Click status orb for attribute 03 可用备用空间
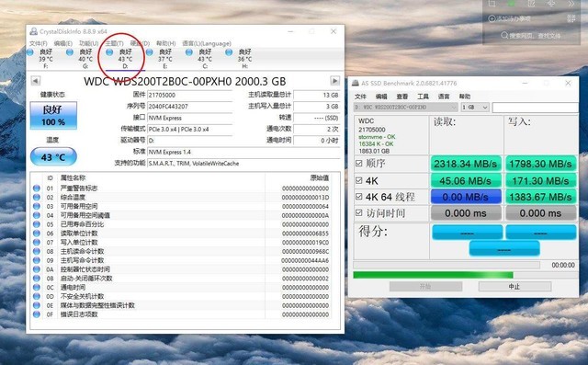588x365 pixels. 37,206
